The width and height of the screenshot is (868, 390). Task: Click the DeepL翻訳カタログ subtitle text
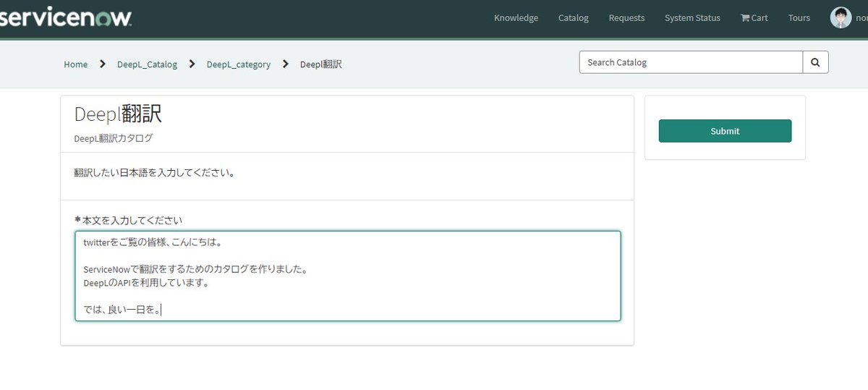pyautogui.click(x=114, y=138)
